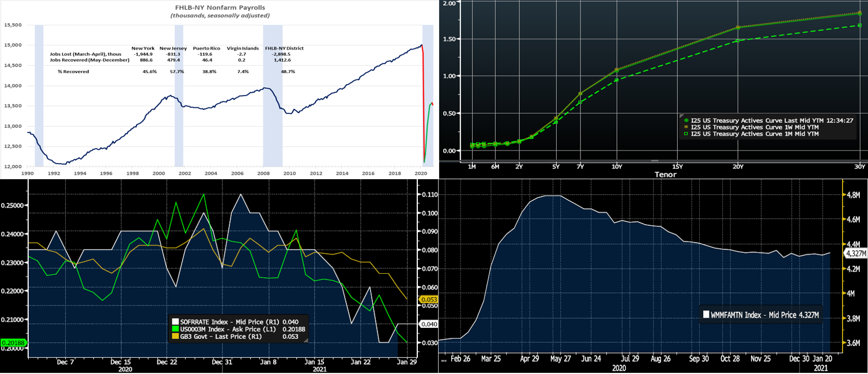
Task: Click the green US0003M Index legend swatch
Action: pyautogui.click(x=176, y=328)
